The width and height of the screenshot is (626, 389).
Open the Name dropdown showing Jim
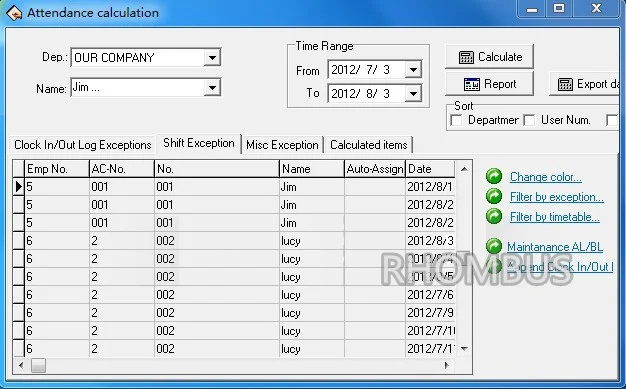tap(212, 87)
